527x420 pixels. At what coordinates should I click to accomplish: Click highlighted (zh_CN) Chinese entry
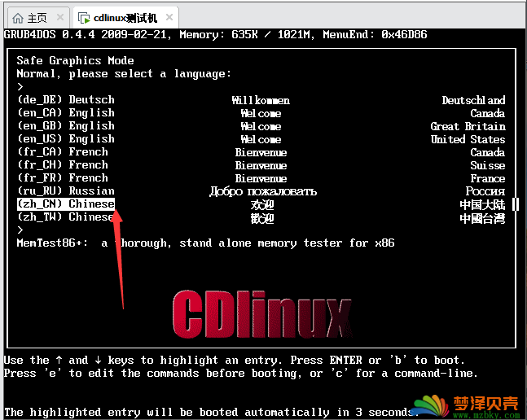coord(66,204)
